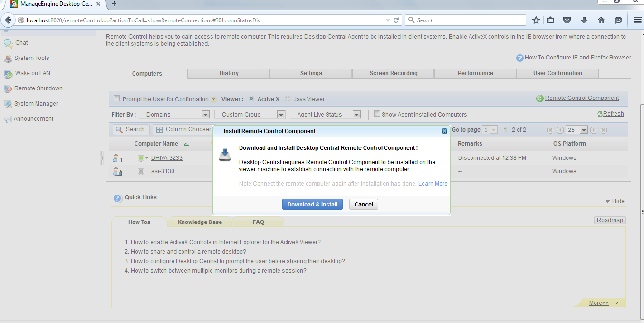This screenshot has height=323, width=644.
Task: Check Show Agent Installed Computers
Action: (377, 114)
